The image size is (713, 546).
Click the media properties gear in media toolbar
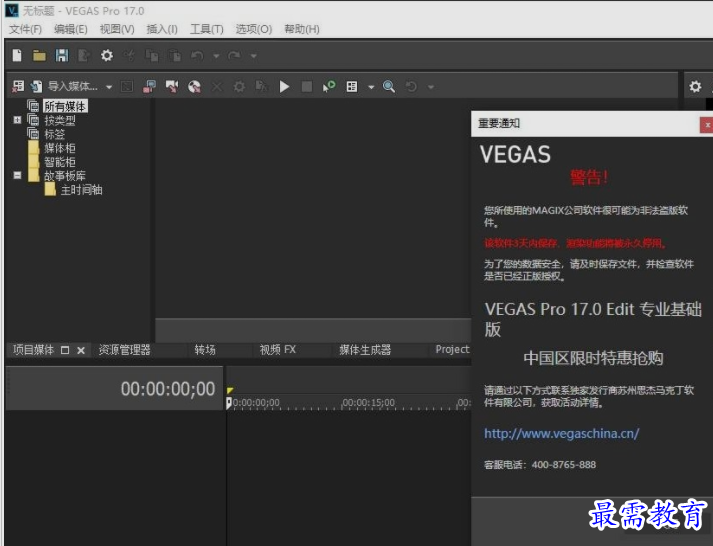239,86
